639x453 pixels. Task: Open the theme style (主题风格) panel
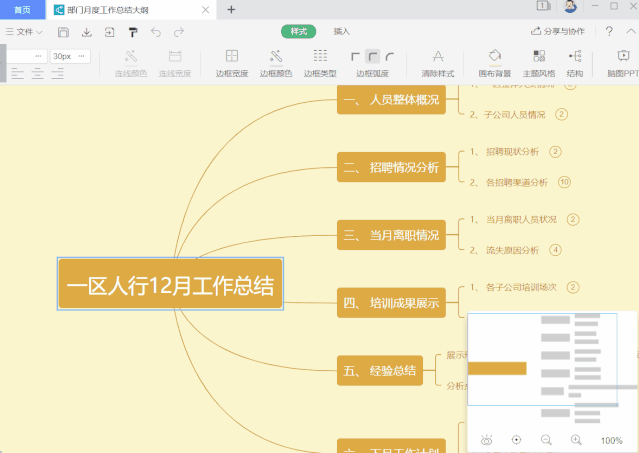point(540,62)
